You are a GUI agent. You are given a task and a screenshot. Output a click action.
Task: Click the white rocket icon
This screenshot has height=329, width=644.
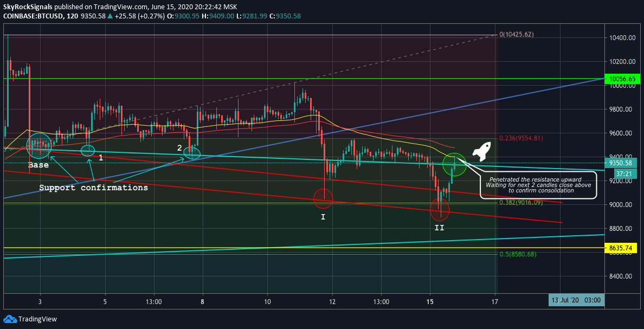pos(482,151)
